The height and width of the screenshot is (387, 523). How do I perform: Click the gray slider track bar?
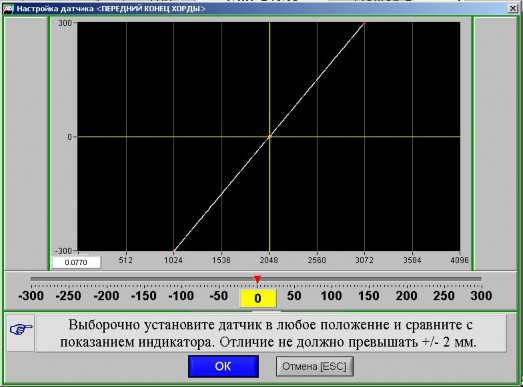(256, 279)
